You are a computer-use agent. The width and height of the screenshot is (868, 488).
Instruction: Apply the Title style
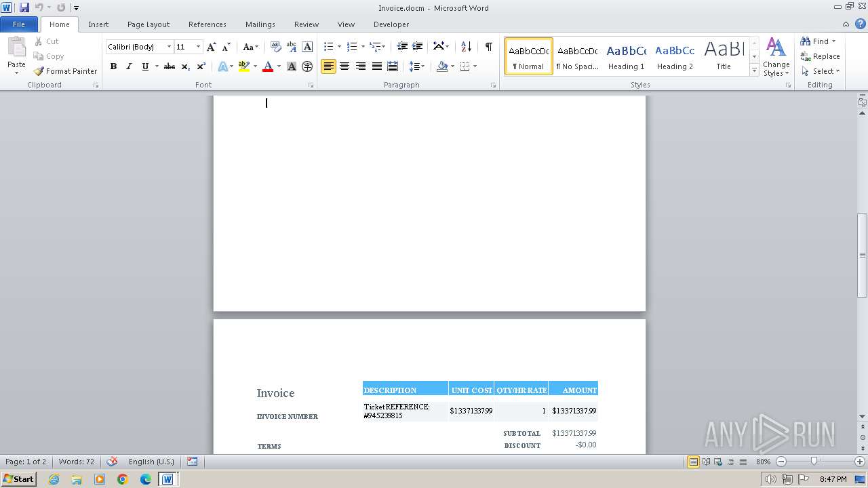click(724, 56)
